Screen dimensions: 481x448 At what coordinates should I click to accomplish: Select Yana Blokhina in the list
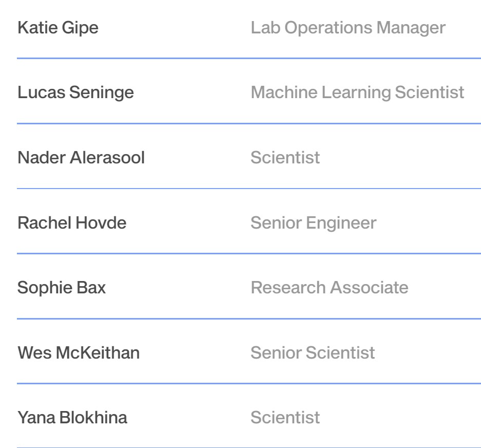(72, 418)
